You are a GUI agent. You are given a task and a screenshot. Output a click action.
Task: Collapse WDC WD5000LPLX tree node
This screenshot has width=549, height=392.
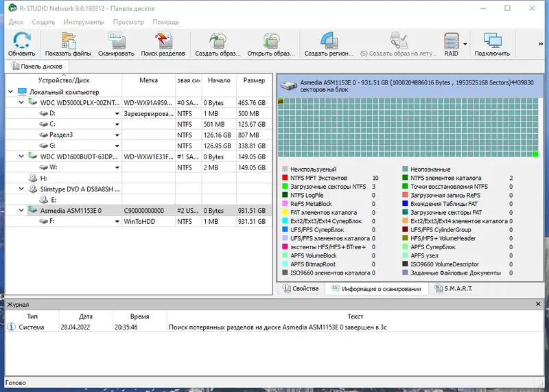coord(21,102)
